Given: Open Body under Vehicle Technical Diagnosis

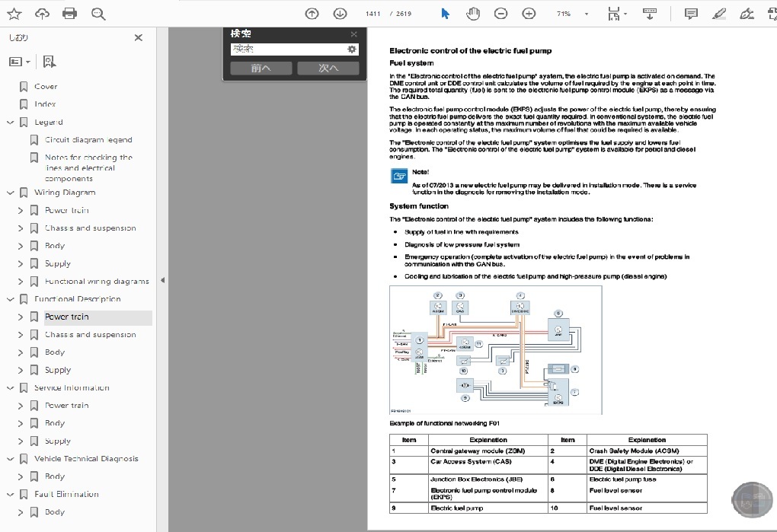Looking at the screenshot, I should point(55,476).
